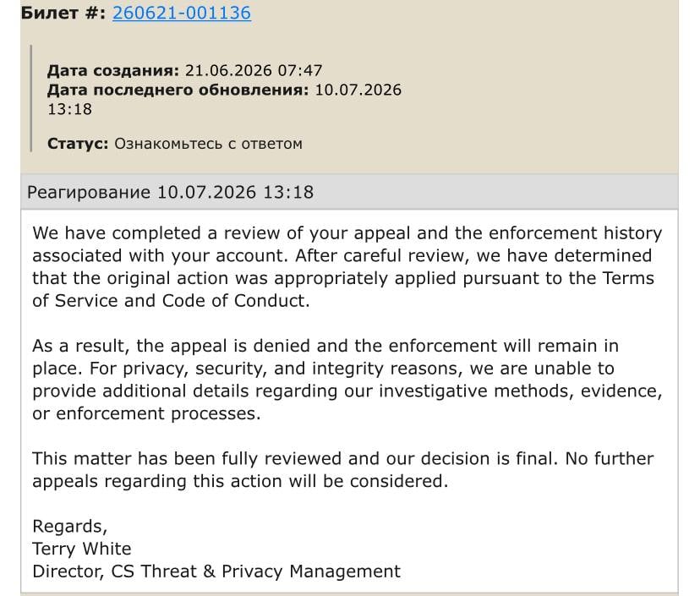Click the "Реагирование 10.07.2026 13:18" header bar
Viewport: 700px width, 596px height.
tap(349, 192)
